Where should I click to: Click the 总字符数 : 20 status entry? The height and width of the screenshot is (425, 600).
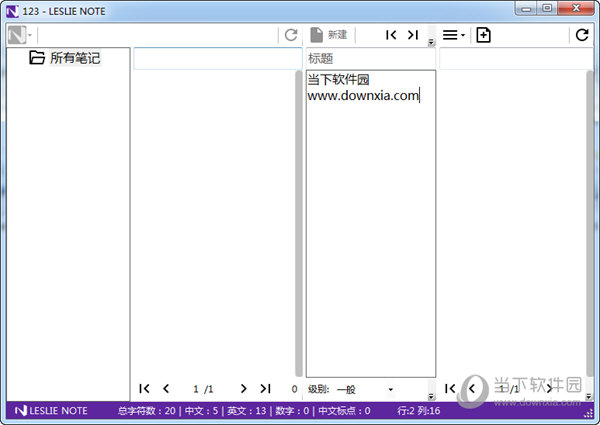pos(147,411)
